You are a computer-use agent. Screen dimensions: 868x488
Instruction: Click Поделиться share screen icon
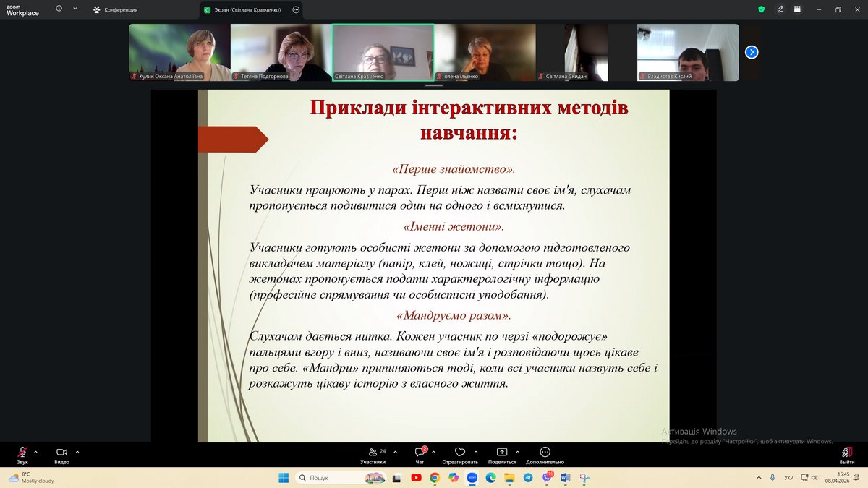point(502,452)
